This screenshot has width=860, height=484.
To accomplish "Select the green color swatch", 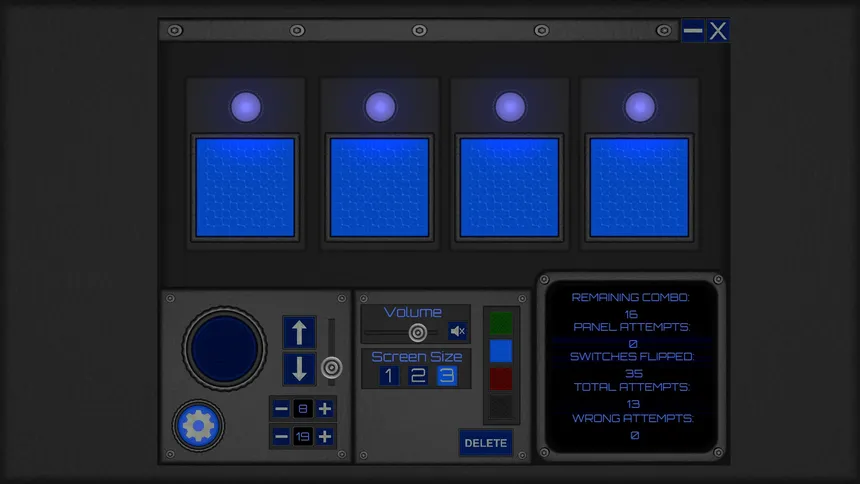I will click(501, 323).
